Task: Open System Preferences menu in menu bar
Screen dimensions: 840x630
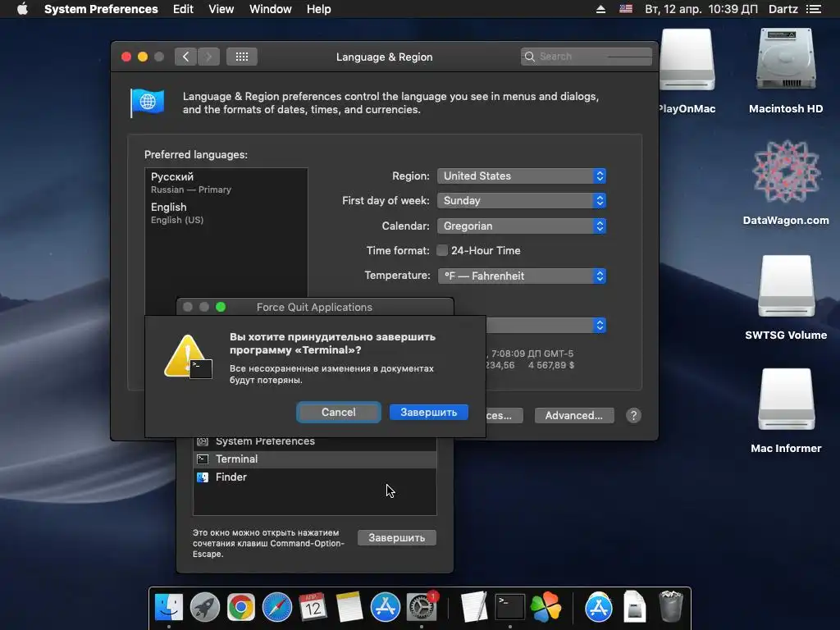Action: [x=101, y=9]
